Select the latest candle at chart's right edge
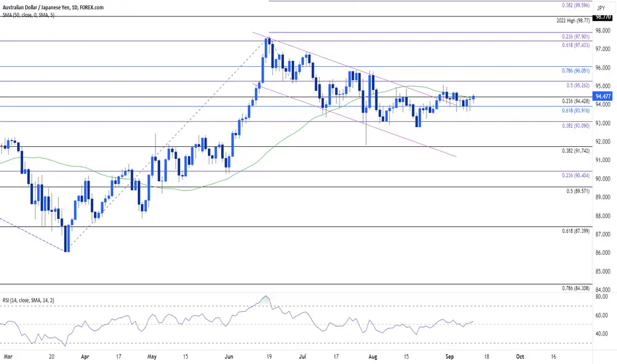Image resolution: width=617 pixels, height=364 pixels. pyautogui.click(x=474, y=97)
